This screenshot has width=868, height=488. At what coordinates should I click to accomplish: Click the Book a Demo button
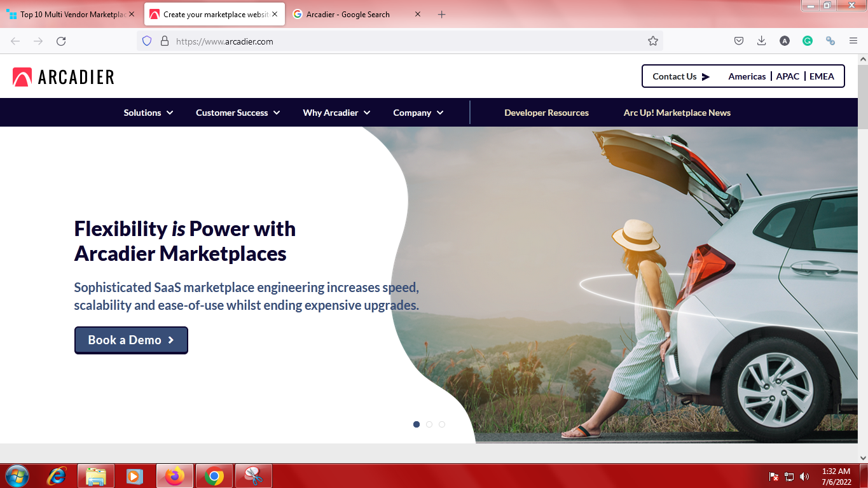pyautogui.click(x=131, y=340)
